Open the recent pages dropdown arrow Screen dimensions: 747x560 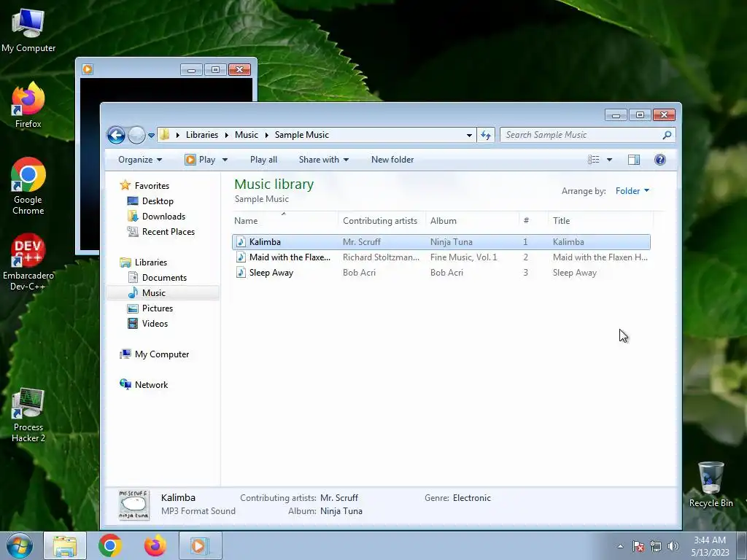pyautogui.click(x=151, y=136)
